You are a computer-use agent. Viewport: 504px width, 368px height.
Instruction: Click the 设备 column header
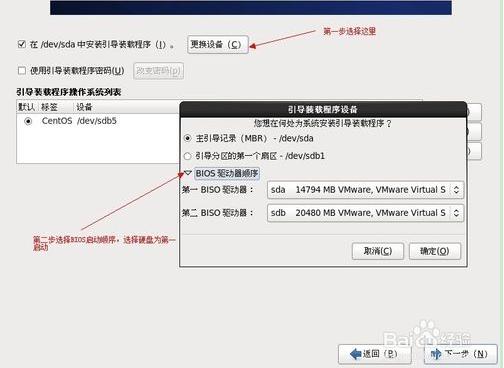pyautogui.click(x=84, y=107)
